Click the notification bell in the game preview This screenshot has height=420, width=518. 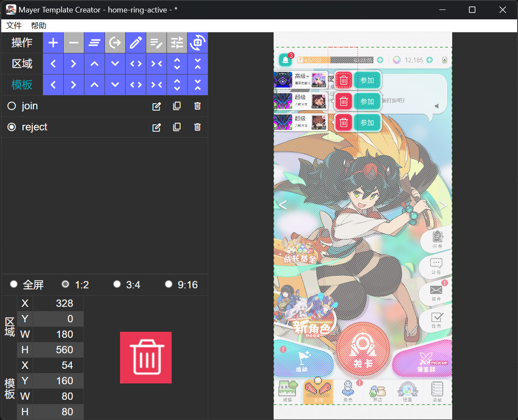[x=285, y=60]
